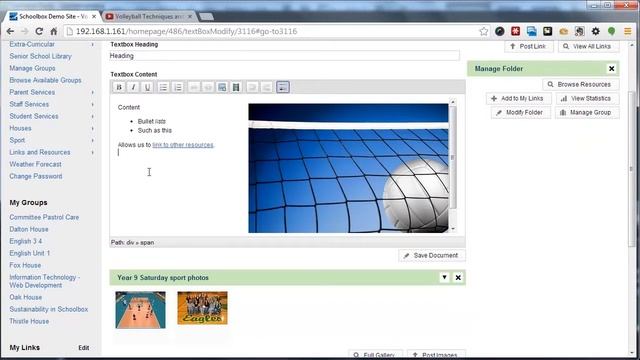The height and width of the screenshot is (360, 640).
Task: Click the outdent icon in the editor toolbar
Action: 267,87
